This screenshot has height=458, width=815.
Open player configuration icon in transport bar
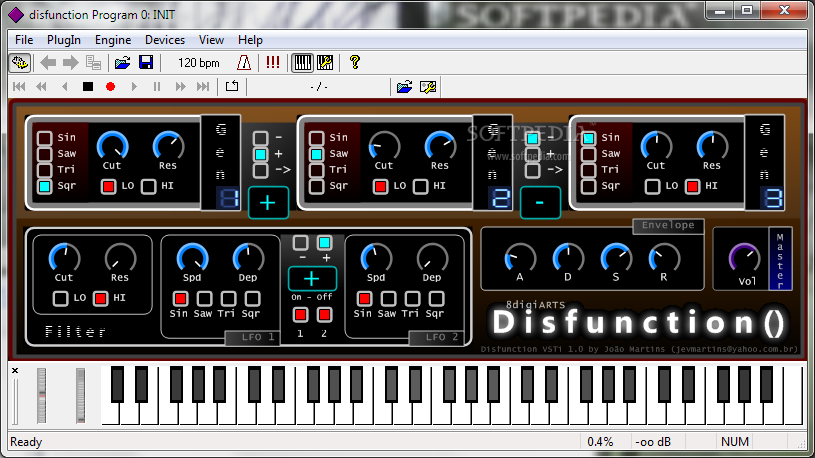coord(428,87)
